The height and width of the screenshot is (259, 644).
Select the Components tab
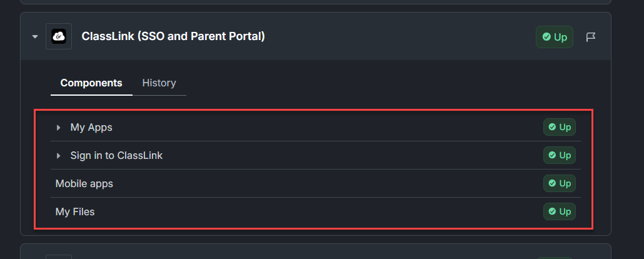coord(91,83)
